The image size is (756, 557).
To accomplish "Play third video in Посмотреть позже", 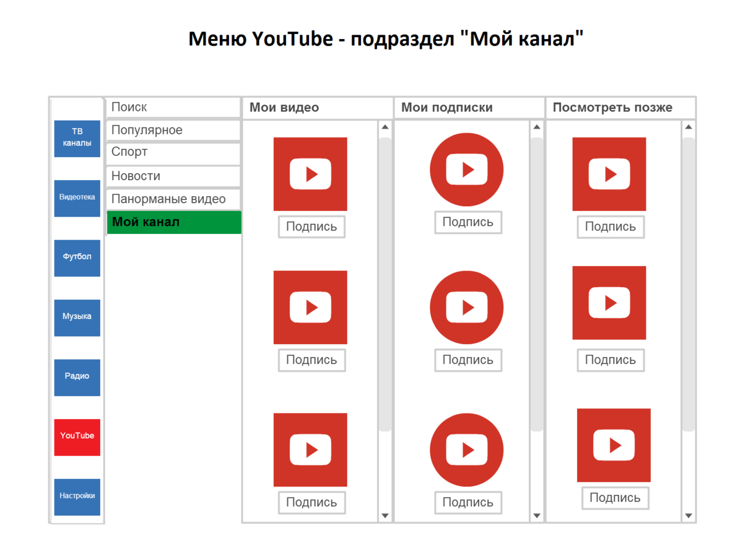I will tap(614, 445).
